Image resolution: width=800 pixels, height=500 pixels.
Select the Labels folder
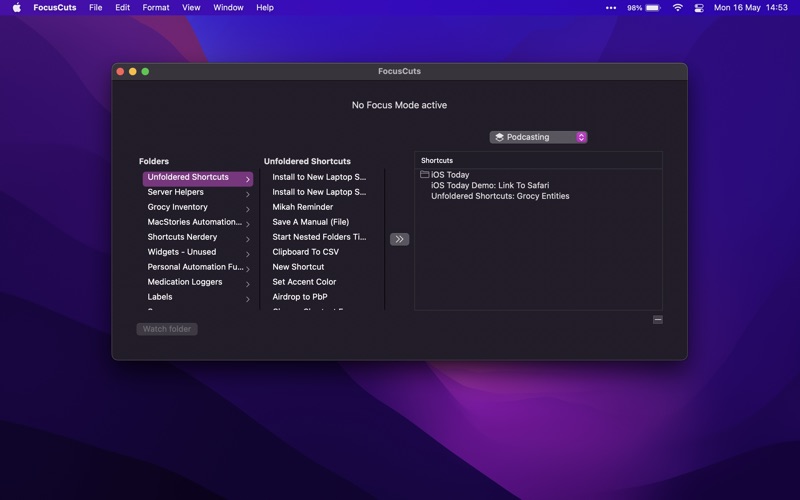point(197,296)
